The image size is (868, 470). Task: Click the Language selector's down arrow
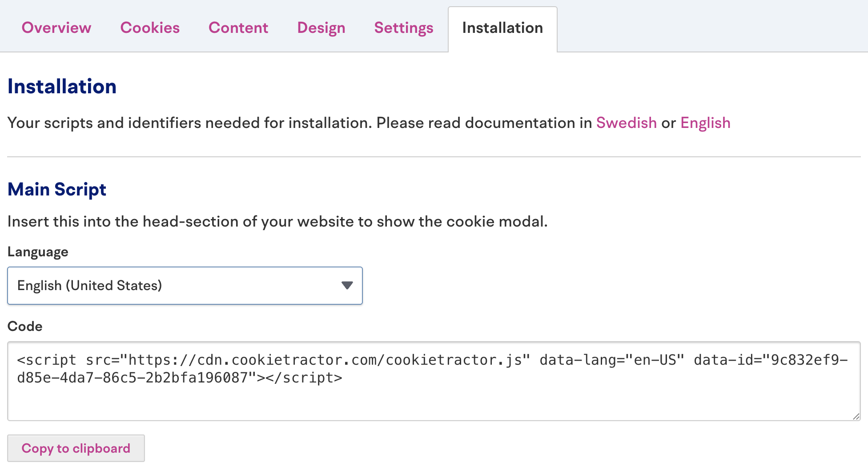point(347,285)
